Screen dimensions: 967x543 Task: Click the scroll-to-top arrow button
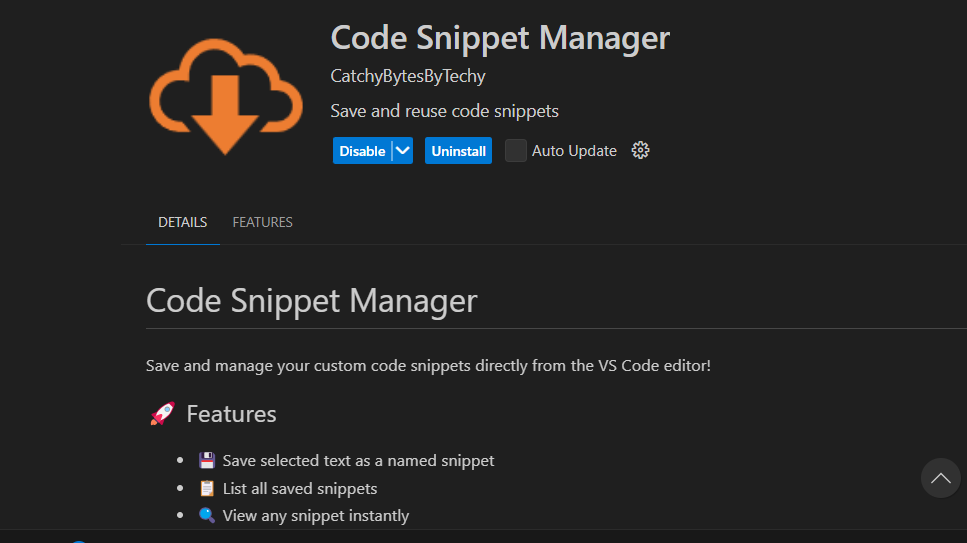(x=940, y=478)
